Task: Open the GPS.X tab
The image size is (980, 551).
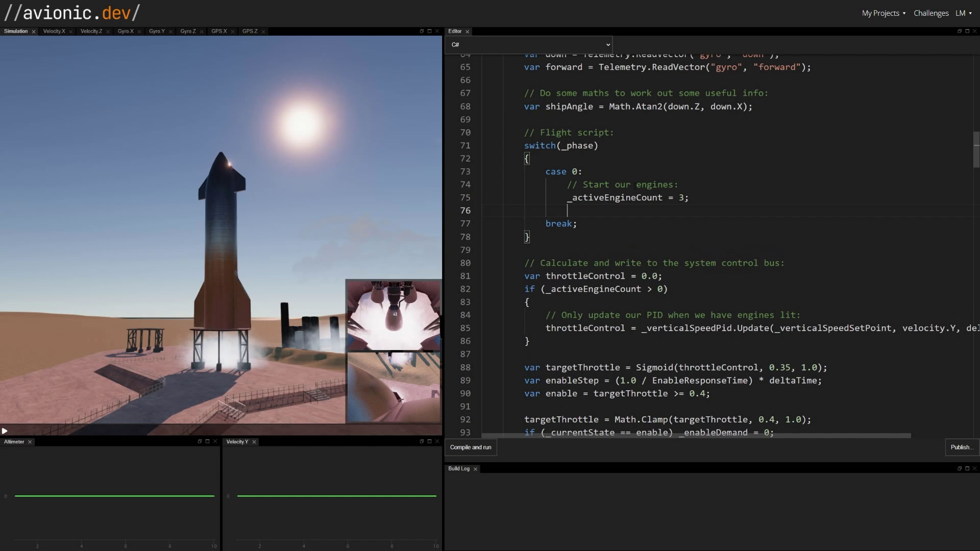Action: (219, 31)
